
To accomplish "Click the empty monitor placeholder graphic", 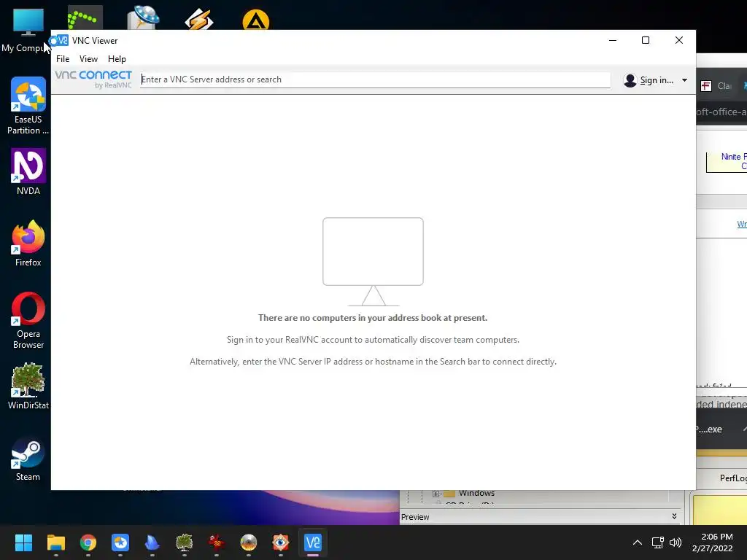I will tap(373, 262).
